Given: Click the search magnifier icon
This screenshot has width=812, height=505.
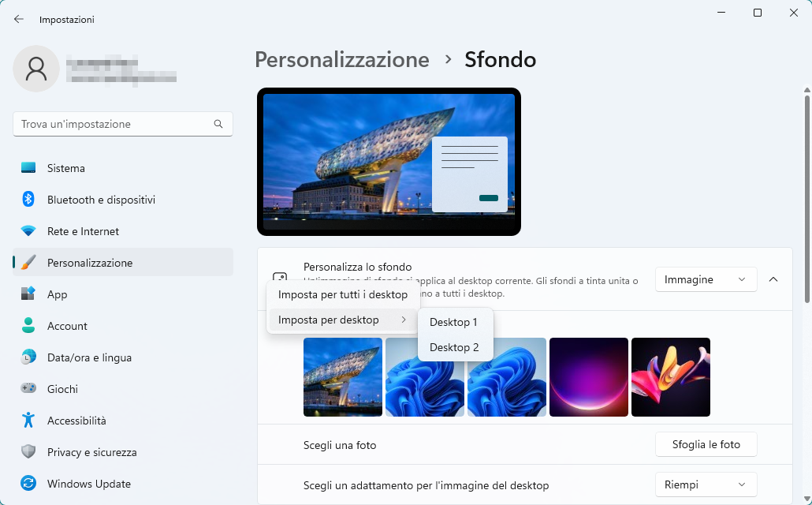Looking at the screenshot, I should click(218, 124).
